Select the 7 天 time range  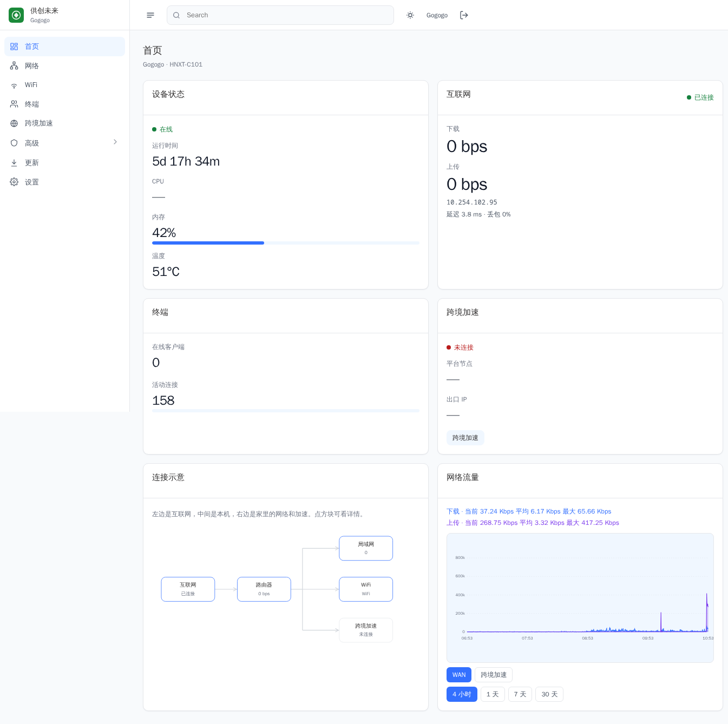(520, 694)
